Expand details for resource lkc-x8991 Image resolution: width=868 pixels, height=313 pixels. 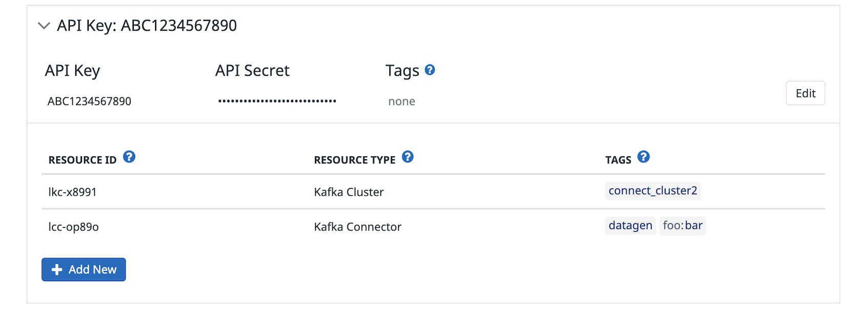click(x=71, y=192)
